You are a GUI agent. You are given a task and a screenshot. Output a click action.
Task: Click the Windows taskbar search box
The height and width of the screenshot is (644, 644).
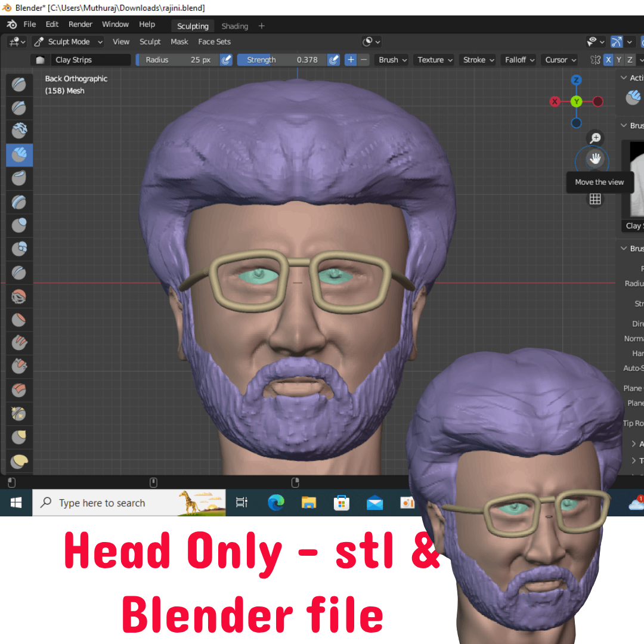point(129,503)
